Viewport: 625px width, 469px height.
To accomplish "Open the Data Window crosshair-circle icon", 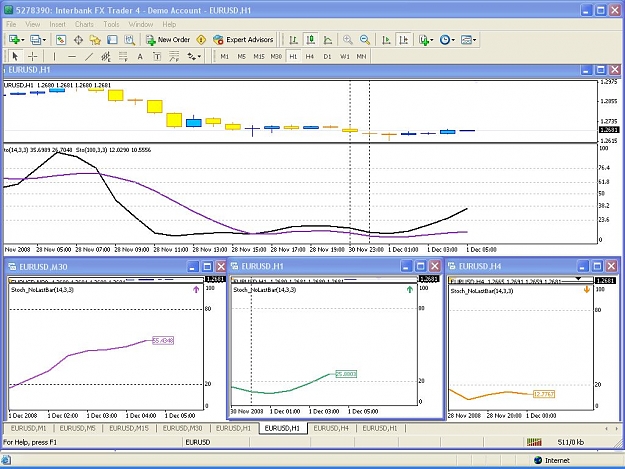I will pyautogui.click(x=78, y=40).
